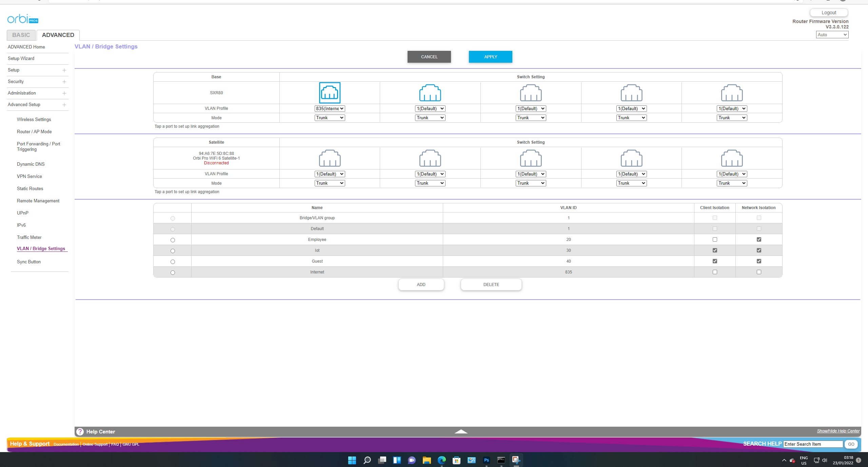Open Wireless Settings in sidebar
868x467 pixels.
34,119
